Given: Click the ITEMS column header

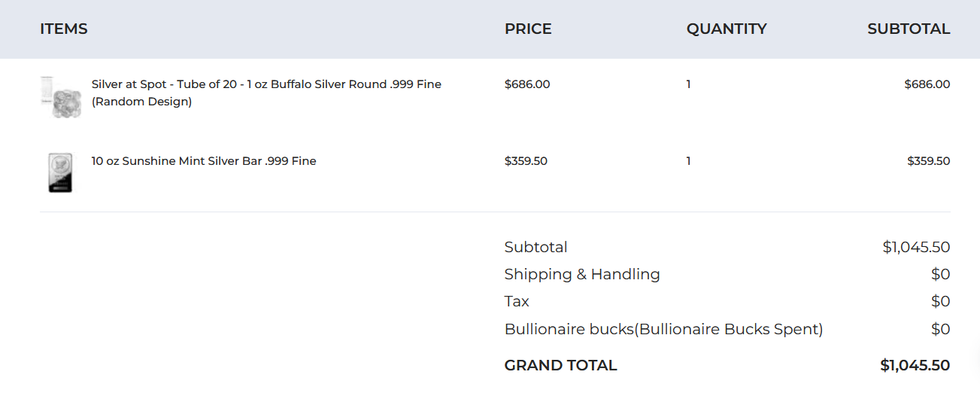Looking at the screenshot, I should coord(64,29).
